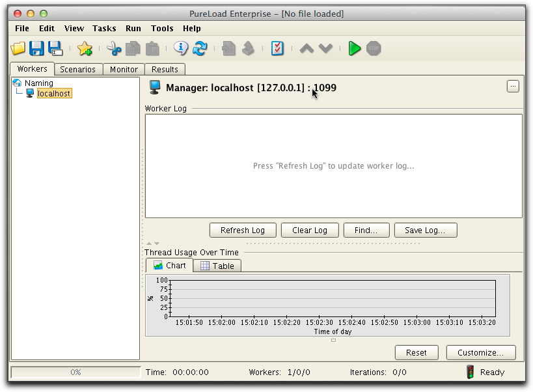Click the Ready status label
Image resolution: width=533 pixels, height=392 pixels.
[492, 372]
